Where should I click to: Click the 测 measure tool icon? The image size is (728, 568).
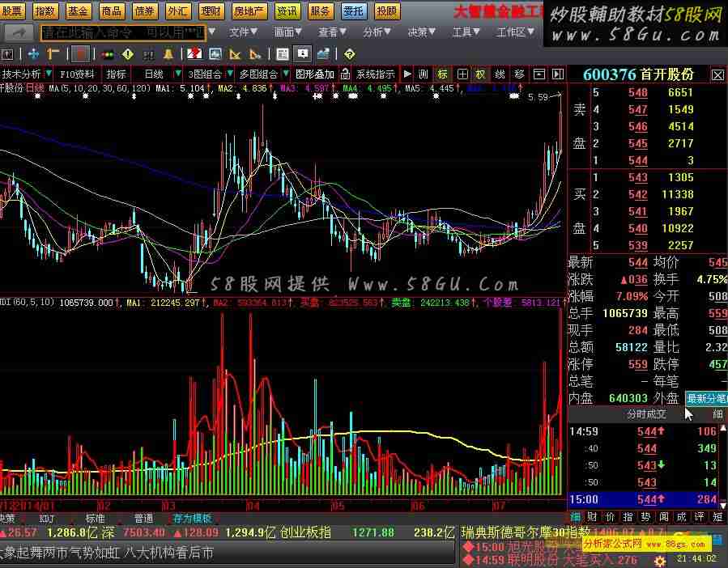(423, 74)
